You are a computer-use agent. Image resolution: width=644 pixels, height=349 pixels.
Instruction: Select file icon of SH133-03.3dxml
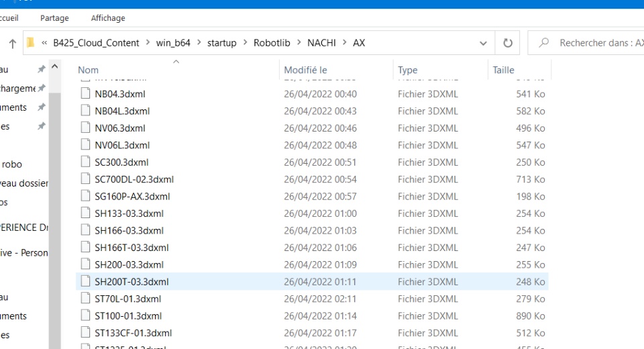point(85,213)
